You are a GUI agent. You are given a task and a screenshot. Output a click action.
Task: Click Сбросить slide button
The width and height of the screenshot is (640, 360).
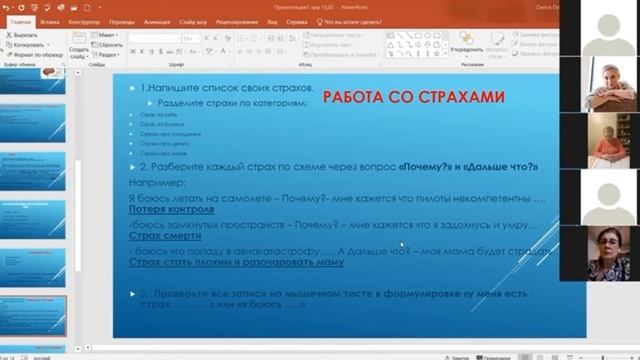tap(107, 45)
